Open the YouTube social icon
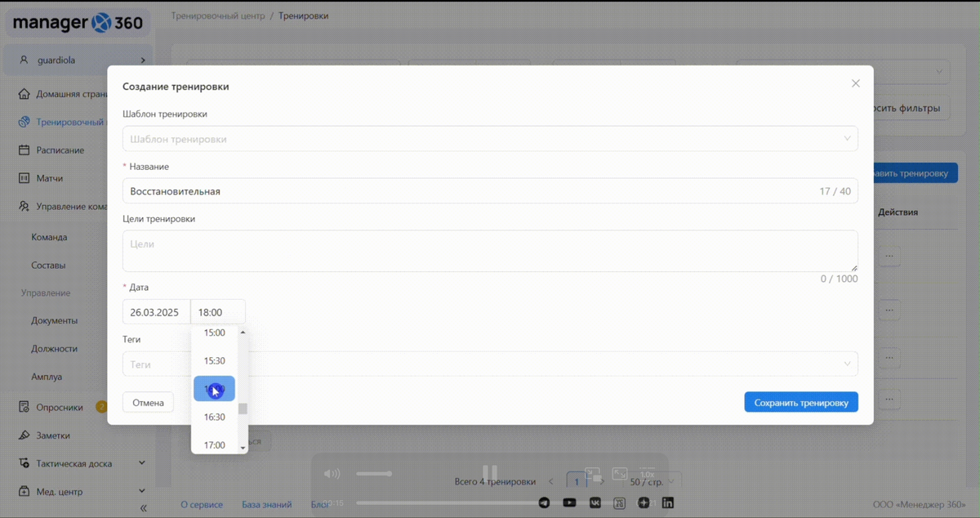The height and width of the screenshot is (518, 980). [x=569, y=502]
